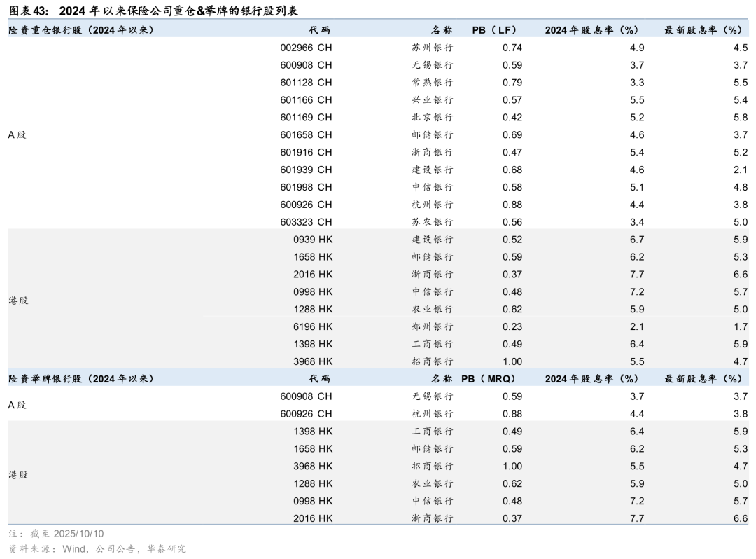Click stock code 0939 HK
Viewport: 756px width, 559px height.
[x=313, y=240]
